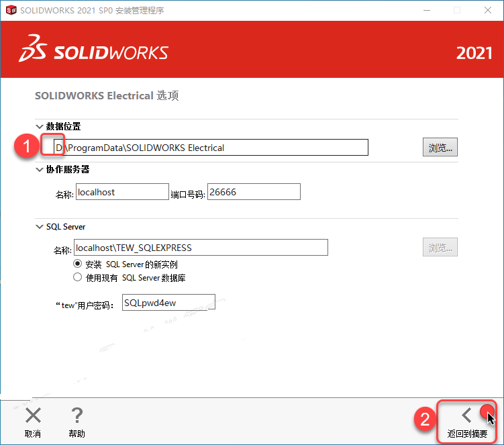Click the tew user password field

point(168,302)
